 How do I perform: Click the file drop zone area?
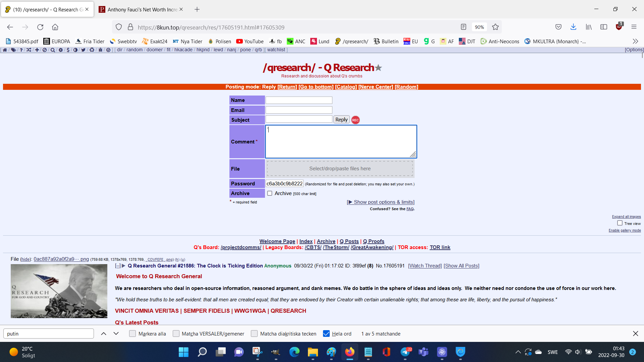pyautogui.click(x=340, y=169)
